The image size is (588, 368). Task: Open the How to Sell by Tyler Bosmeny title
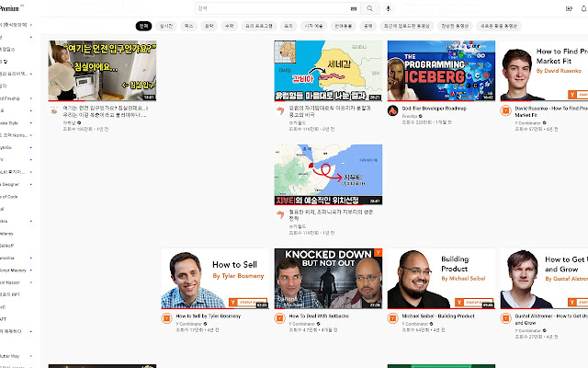(x=209, y=316)
